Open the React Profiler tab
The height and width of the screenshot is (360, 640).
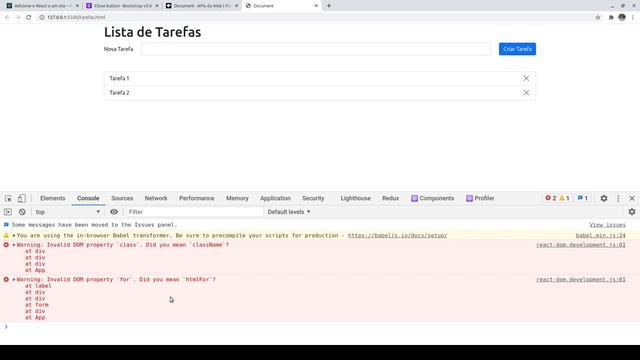click(480, 198)
